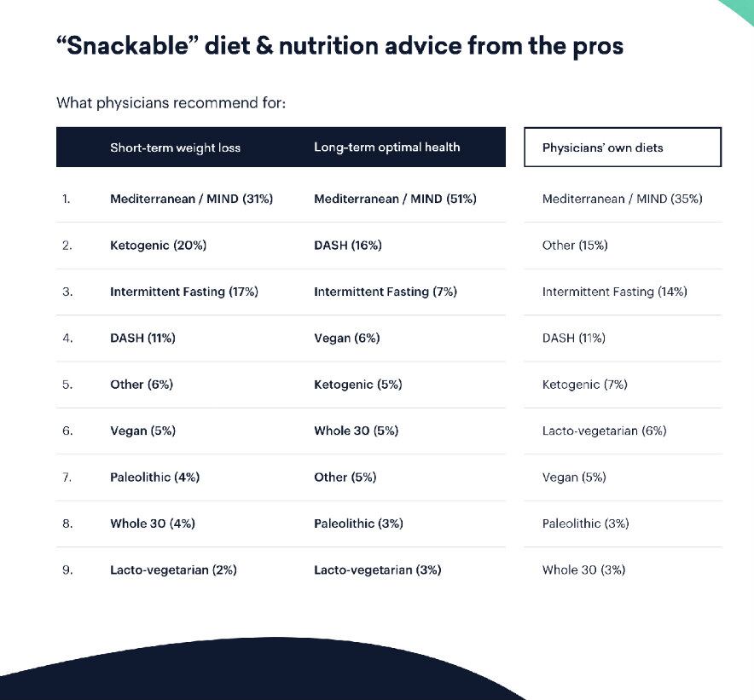
Task: Click Mediterranean / MIND (51%) in long-term column
Action: click(395, 199)
